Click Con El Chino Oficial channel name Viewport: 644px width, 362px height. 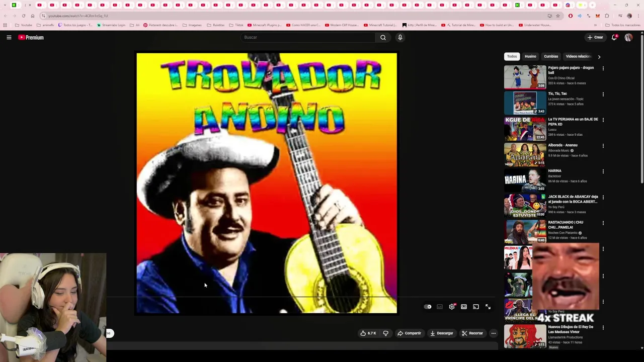(x=561, y=78)
